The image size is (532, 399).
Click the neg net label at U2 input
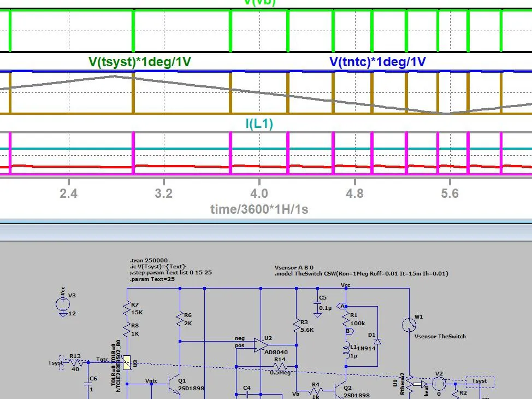(240, 338)
